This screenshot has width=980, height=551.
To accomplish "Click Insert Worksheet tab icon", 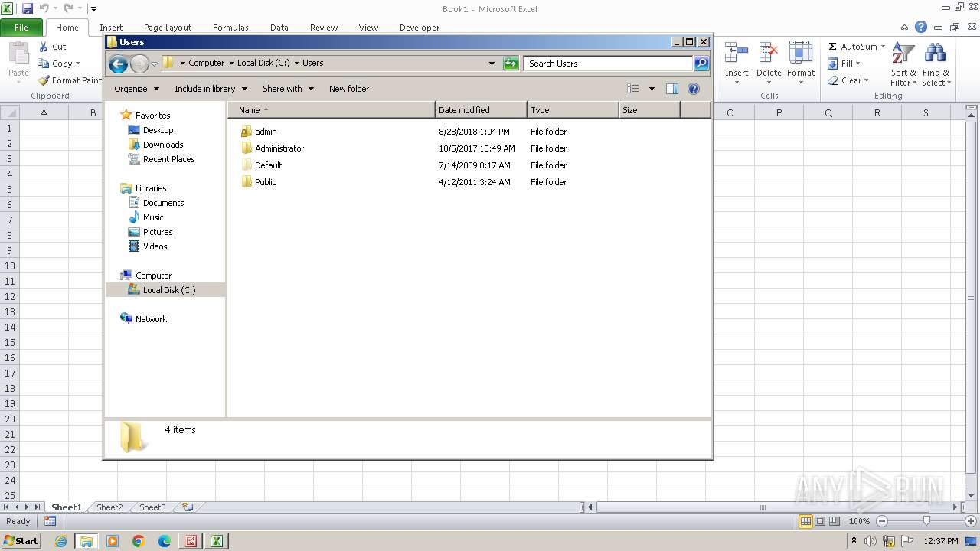I will click(188, 507).
